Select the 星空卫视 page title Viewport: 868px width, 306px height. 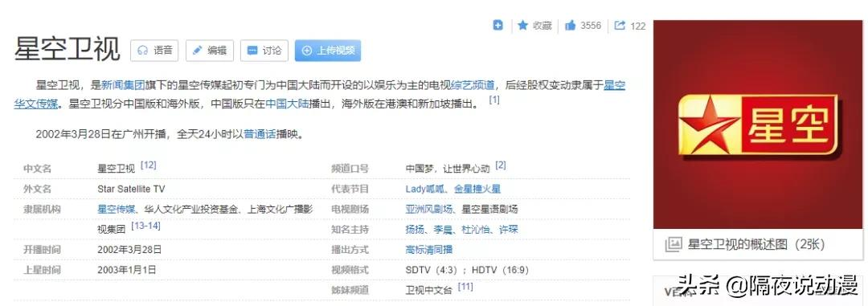pyautogui.click(x=67, y=50)
